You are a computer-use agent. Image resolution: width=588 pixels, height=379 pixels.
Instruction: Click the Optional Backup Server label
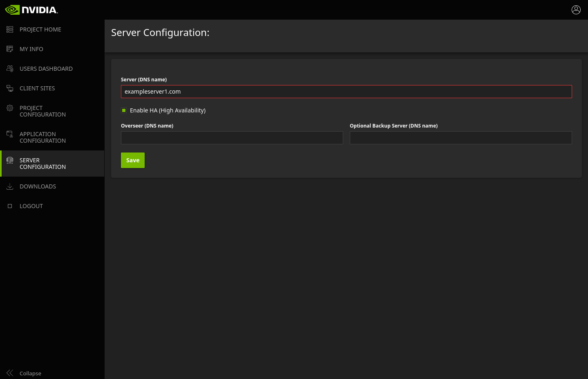click(393, 126)
